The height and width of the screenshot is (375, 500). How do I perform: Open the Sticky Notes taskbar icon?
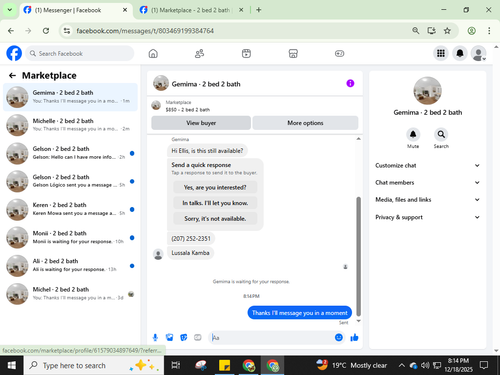224,365
